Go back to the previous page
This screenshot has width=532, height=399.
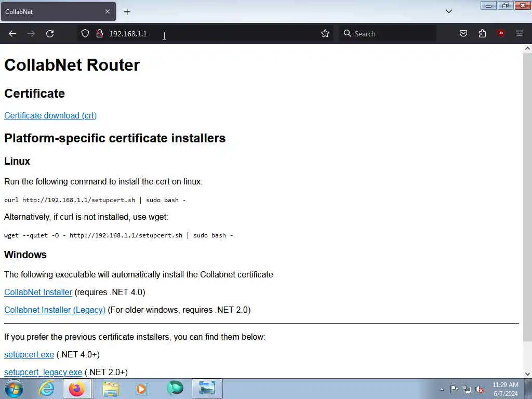[x=12, y=34]
